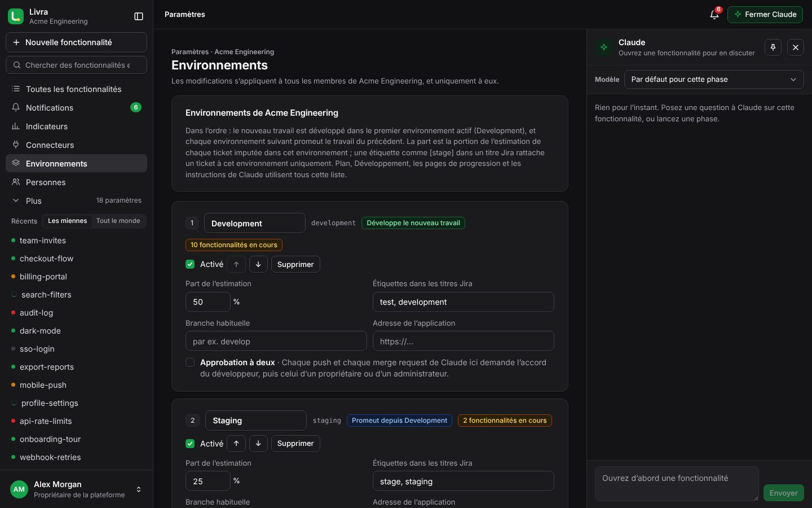Move Staging environment up with the arrow
812x508 pixels.
(236, 444)
